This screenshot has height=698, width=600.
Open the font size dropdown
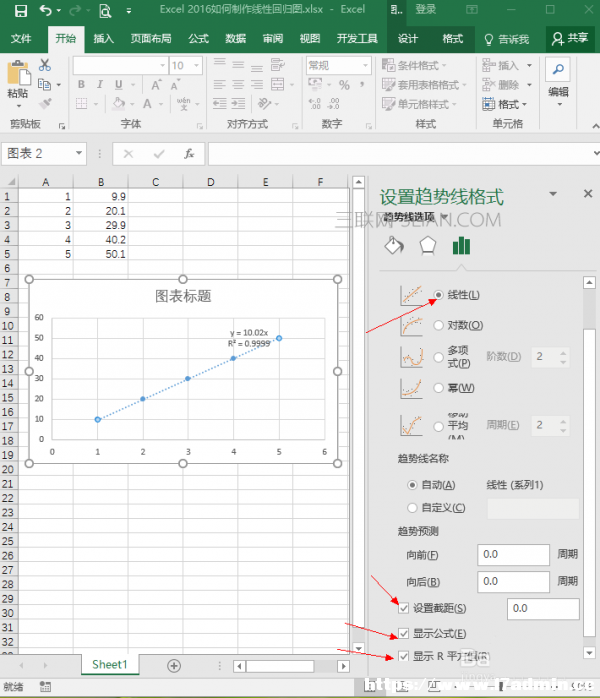(196, 65)
